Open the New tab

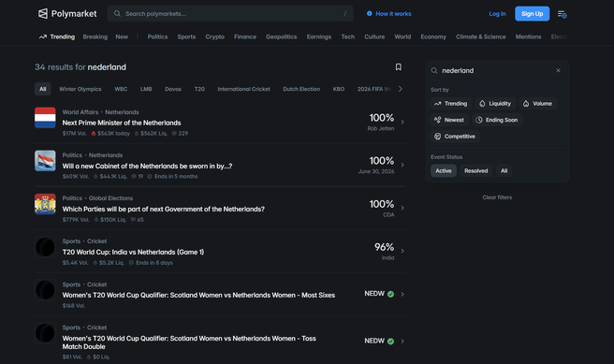[x=122, y=36]
